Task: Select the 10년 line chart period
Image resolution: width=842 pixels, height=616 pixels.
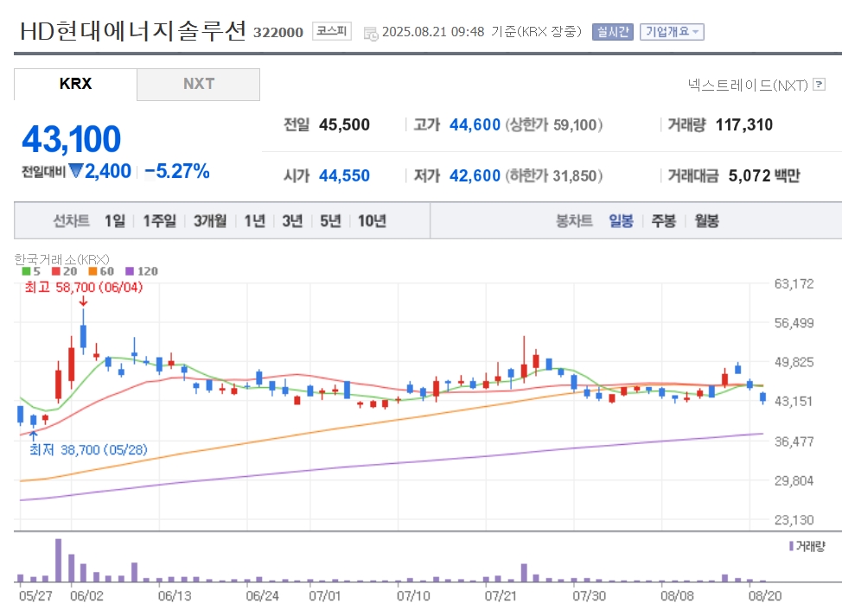Action: pos(372,220)
